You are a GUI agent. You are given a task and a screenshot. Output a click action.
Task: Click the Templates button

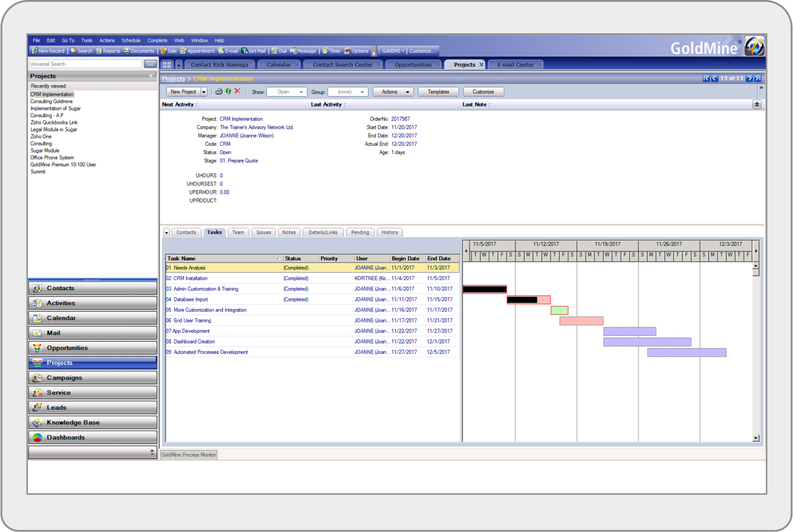[x=438, y=92]
